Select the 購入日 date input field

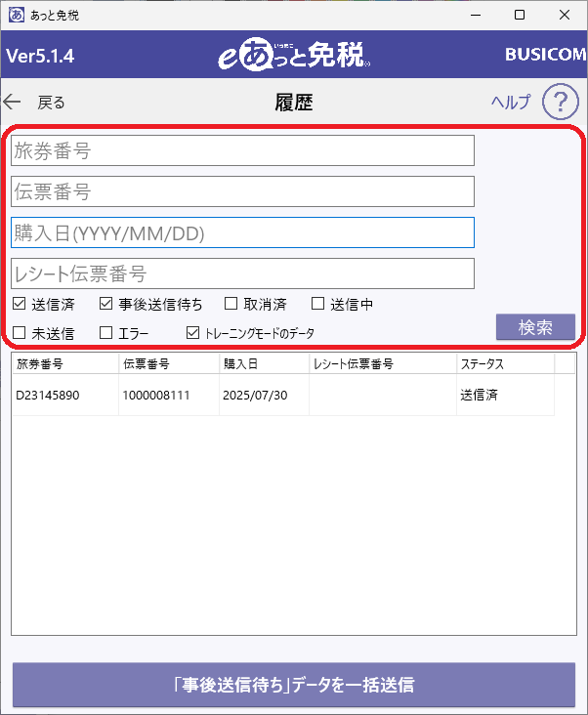click(242, 232)
